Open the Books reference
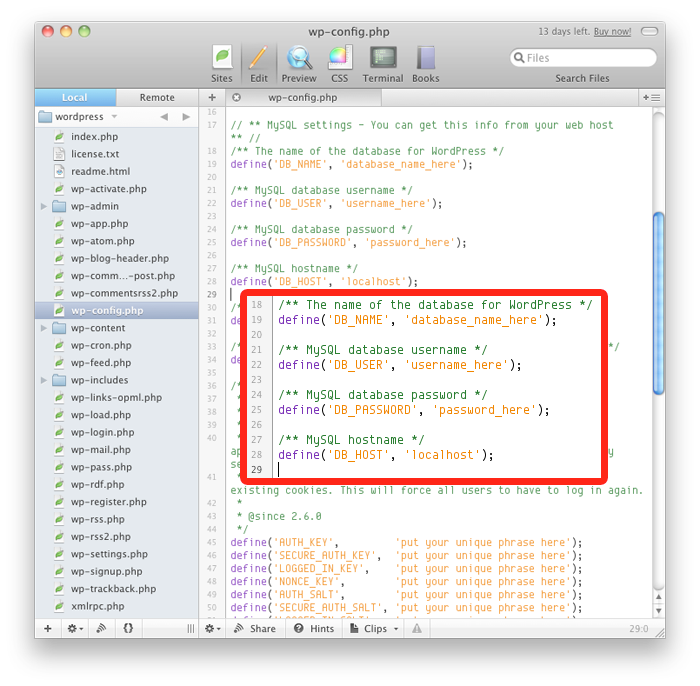 (x=426, y=62)
